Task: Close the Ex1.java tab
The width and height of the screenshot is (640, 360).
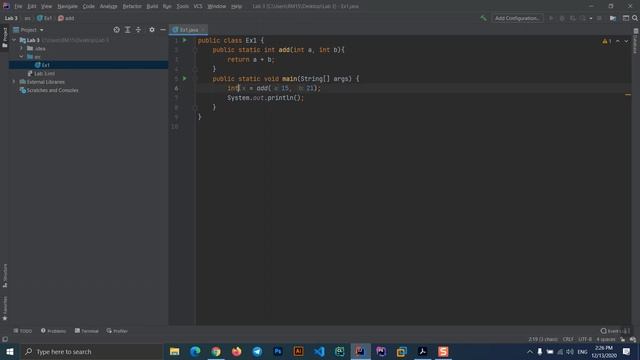Action: [203, 30]
